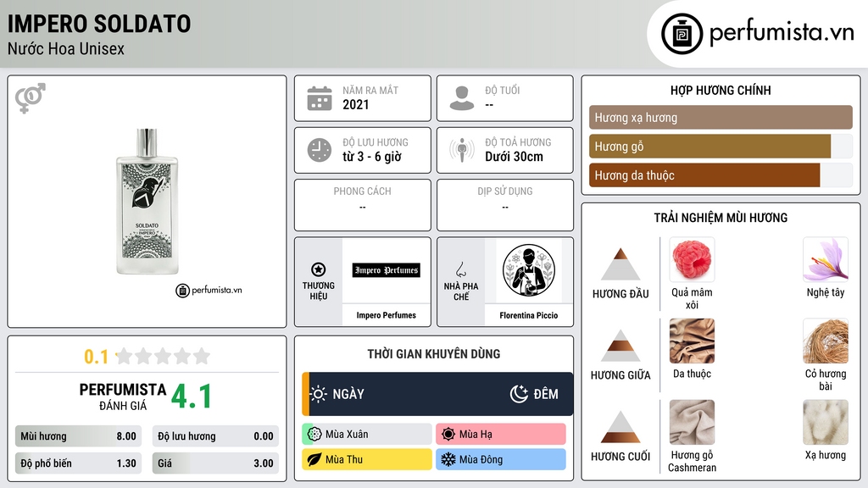Click the 2021 release year value

(x=355, y=104)
